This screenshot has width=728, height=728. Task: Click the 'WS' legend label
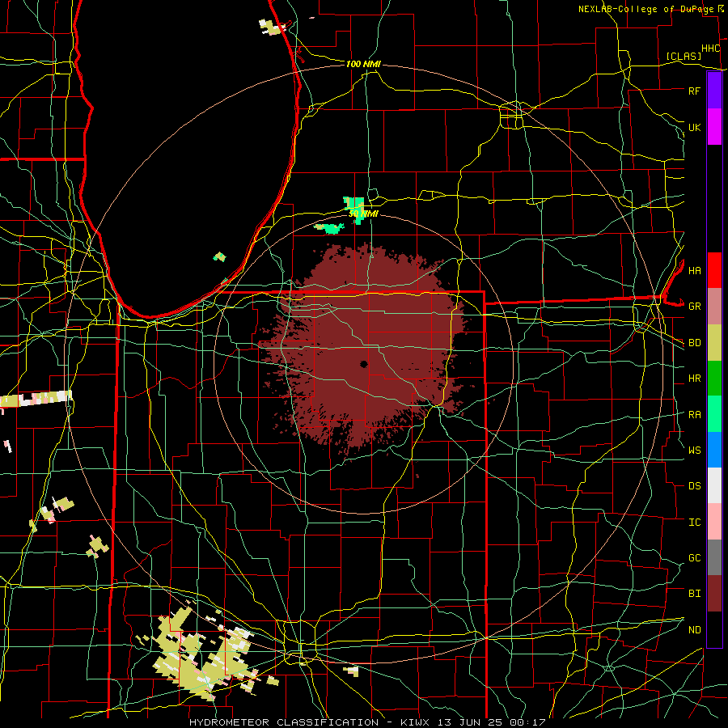(694, 451)
